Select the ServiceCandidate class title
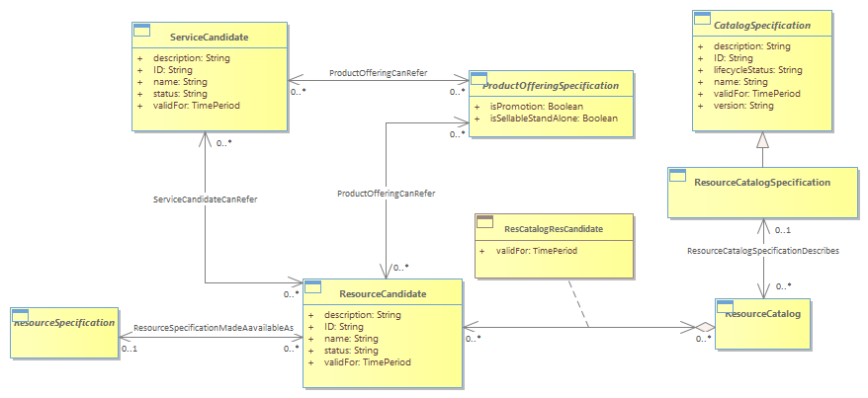868x398 pixels. coord(209,38)
